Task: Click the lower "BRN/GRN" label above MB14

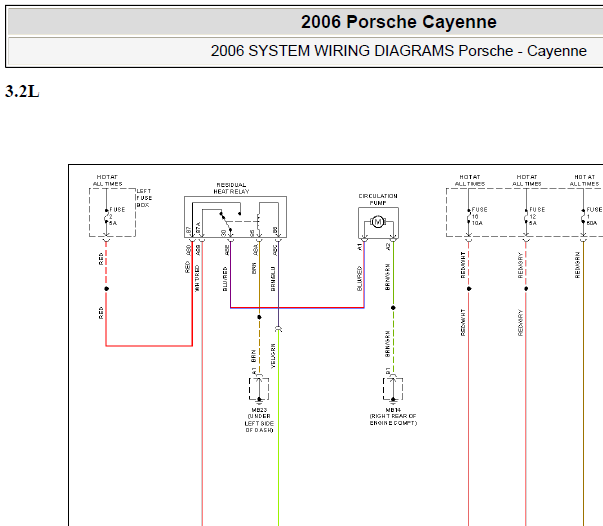Action: click(388, 344)
